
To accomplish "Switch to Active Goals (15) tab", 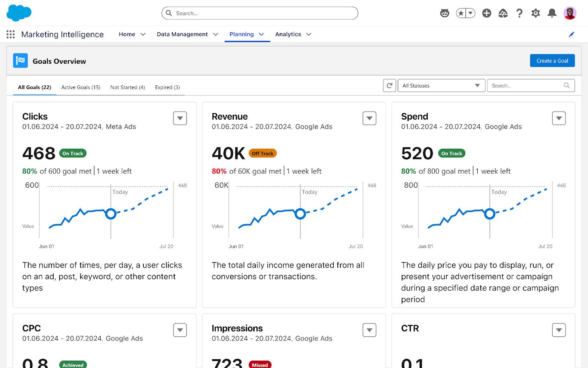I will pos(81,87).
